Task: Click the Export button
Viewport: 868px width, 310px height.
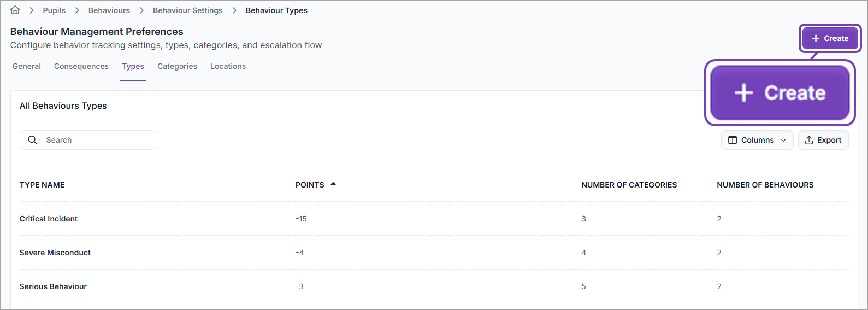Action: [x=823, y=140]
